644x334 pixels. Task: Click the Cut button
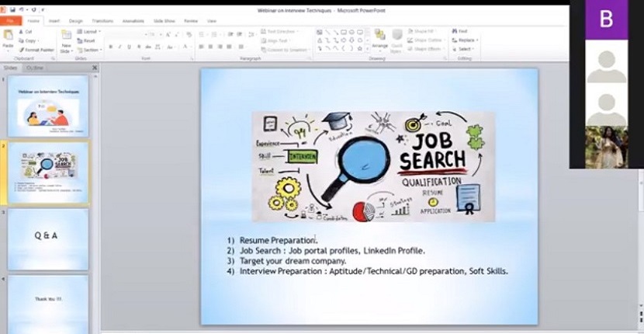coord(25,32)
